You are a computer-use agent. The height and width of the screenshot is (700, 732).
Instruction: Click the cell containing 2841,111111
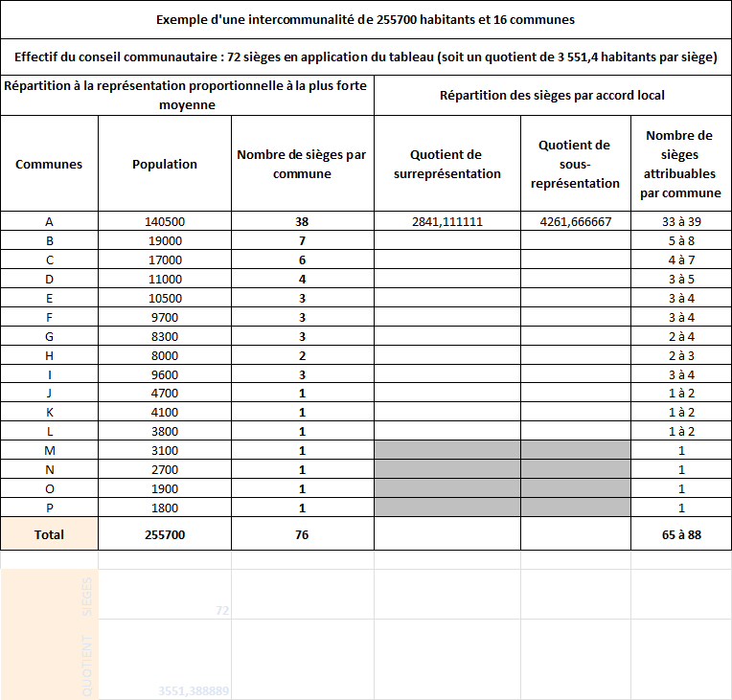[x=446, y=221]
